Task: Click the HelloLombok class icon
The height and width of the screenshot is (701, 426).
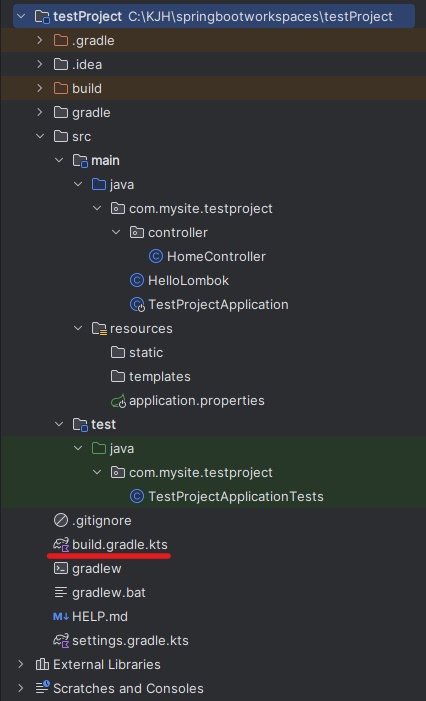Action: [x=137, y=280]
